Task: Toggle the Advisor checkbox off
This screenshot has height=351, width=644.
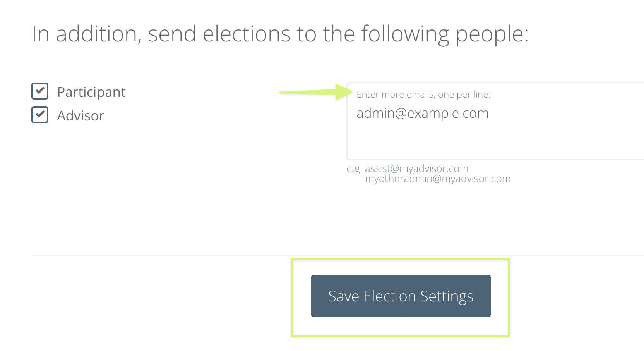Action: coord(40,115)
